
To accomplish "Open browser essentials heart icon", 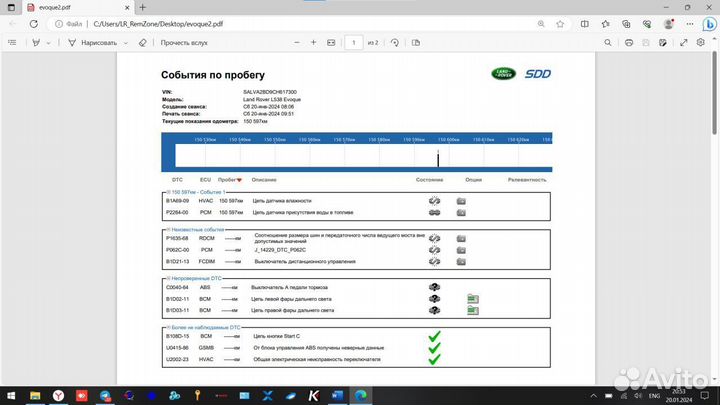I will (647, 24).
